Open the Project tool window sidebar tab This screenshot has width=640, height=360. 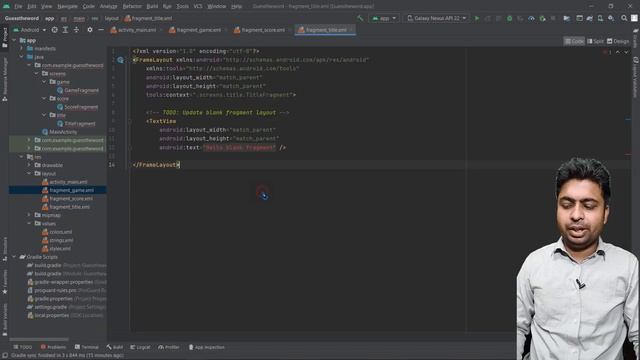pyautogui.click(x=4, y=38)
